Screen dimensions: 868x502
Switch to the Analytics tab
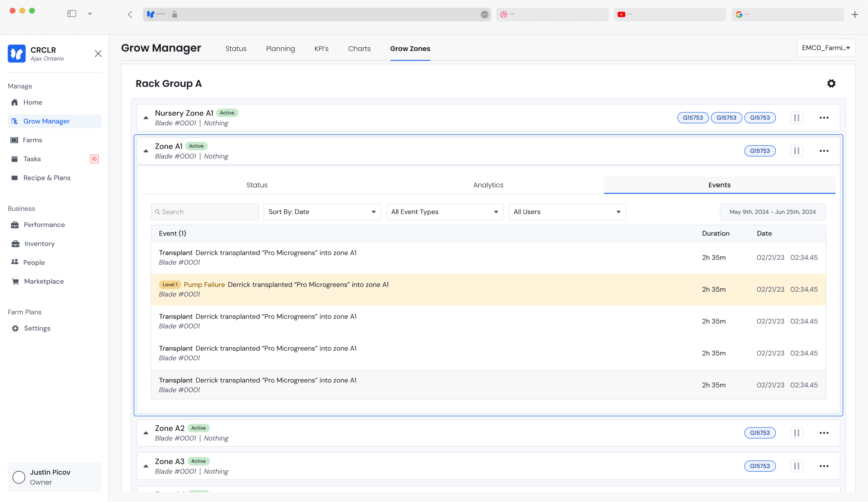click(x=488, y=185)
